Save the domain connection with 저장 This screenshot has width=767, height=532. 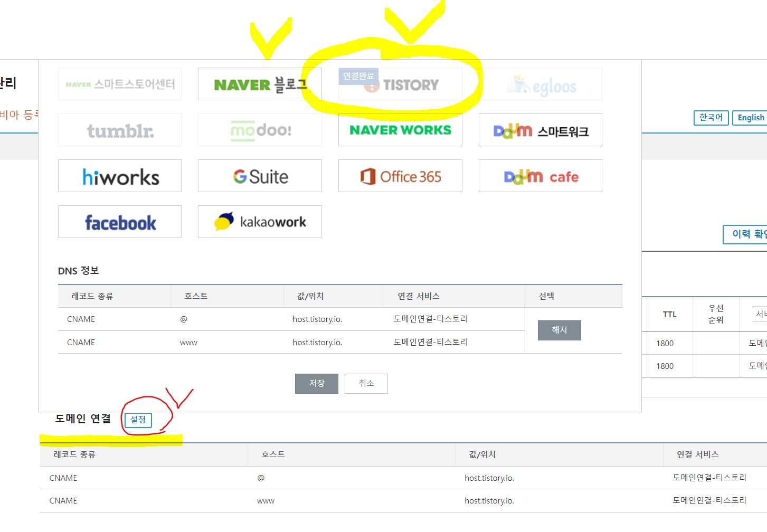pos(317,383)
